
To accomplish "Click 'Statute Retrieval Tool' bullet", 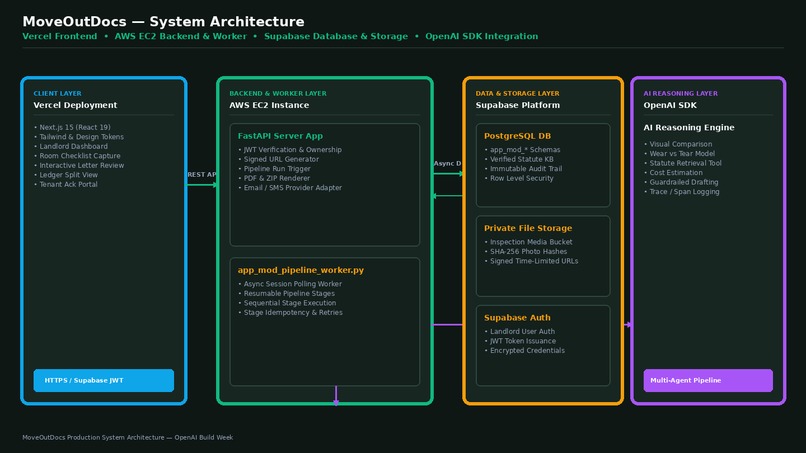I will click(x=683, y=163).
